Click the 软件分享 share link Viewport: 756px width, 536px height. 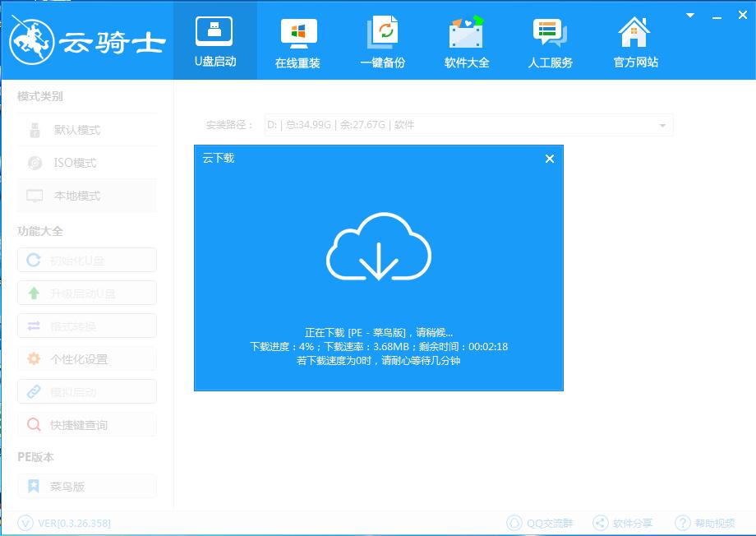pyautogui.click(x=622, y=523)
